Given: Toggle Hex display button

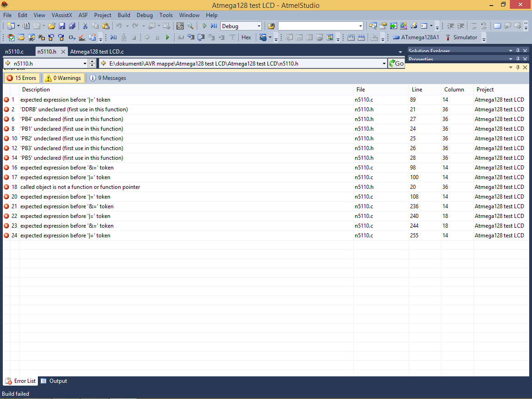Looking at the screenshot, I should (246, 38).
